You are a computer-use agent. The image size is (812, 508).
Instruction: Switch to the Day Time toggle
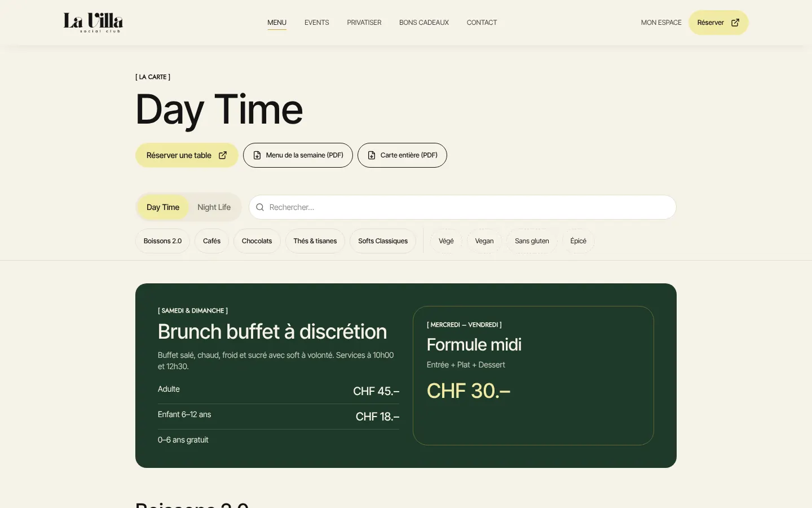pyautogui.click(x=163, y=207)
